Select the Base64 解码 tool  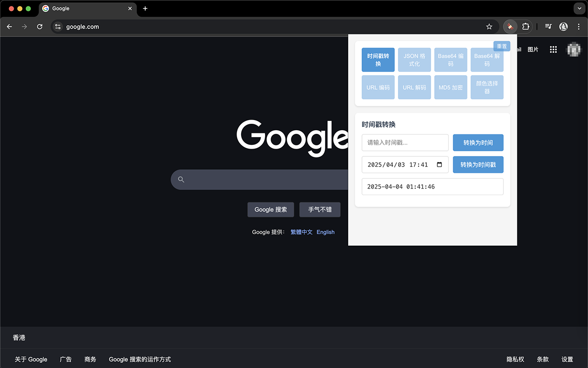coord(486,59)
